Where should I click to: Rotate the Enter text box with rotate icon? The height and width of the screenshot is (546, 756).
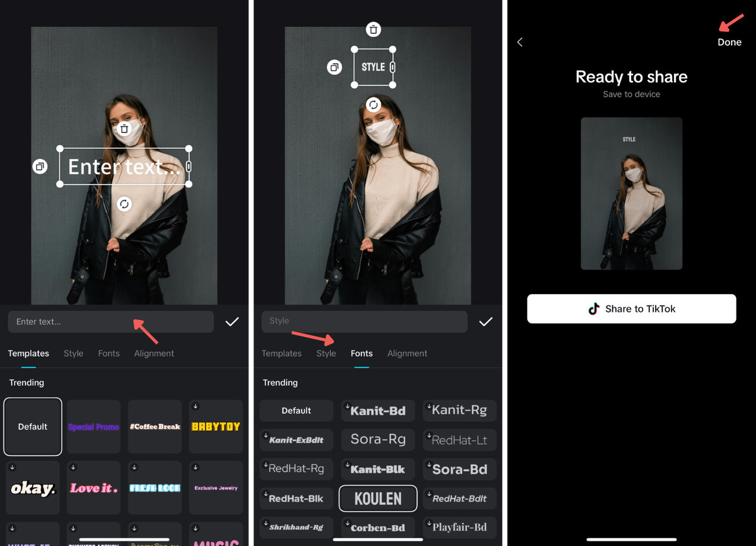(124, 204)
